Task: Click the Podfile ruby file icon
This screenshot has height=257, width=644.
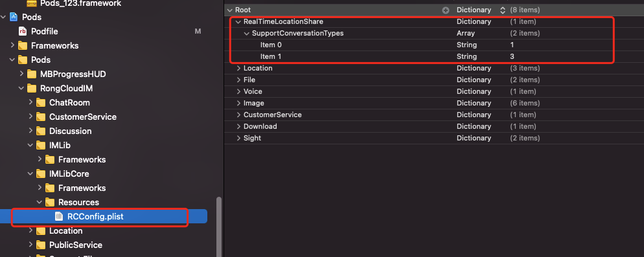Action: [x=23, y=31]
